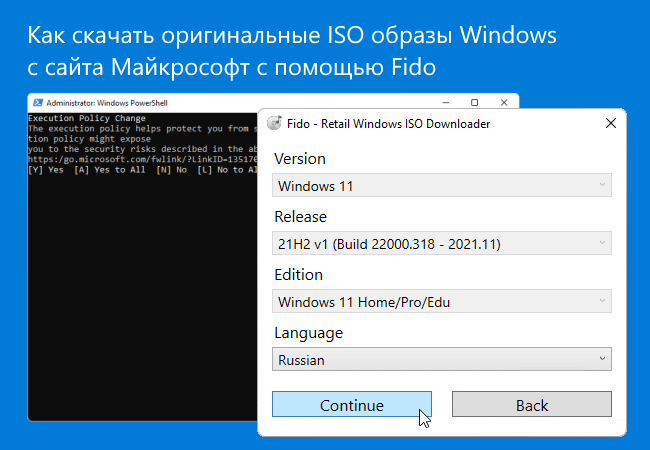
Task: Click the Continue button in Fido
Action: 352,404
